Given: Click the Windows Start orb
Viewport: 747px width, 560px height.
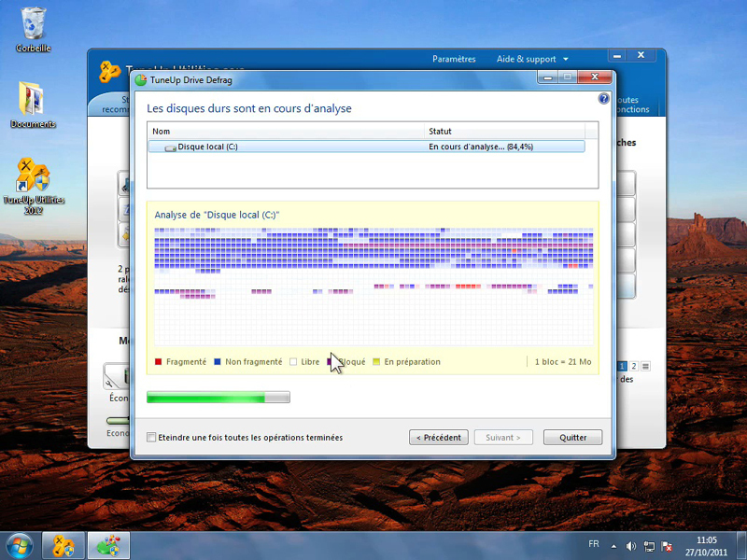Looking at the screenshot, I should [x=20, y=546].
